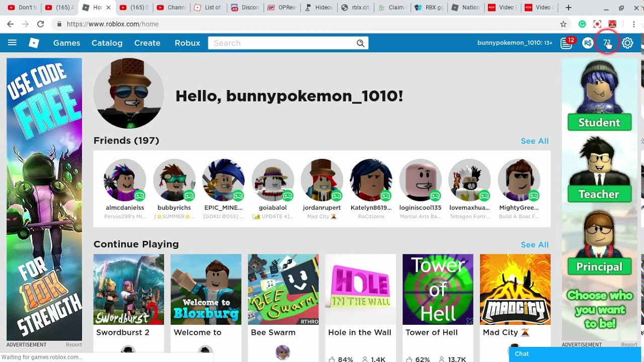Open the settings gear in Roblox header
This screenshot has height=362, width=644.
[x=627, y=43]
